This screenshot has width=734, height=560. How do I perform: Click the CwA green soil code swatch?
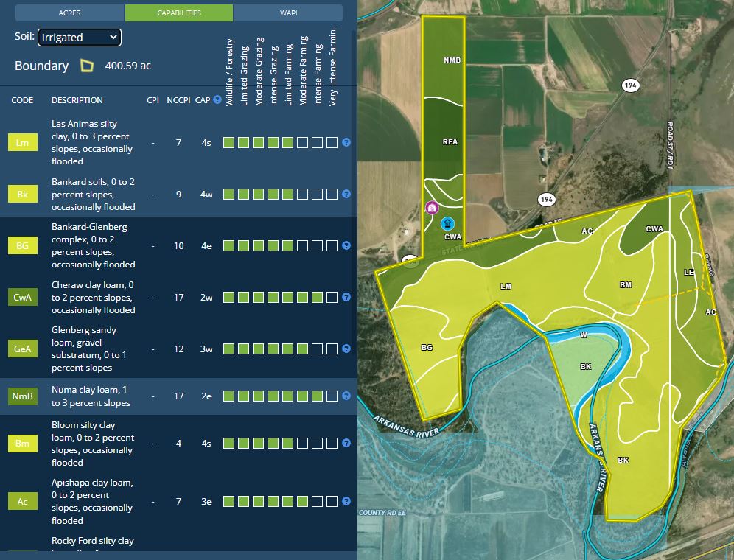click(x=22, y=298)
